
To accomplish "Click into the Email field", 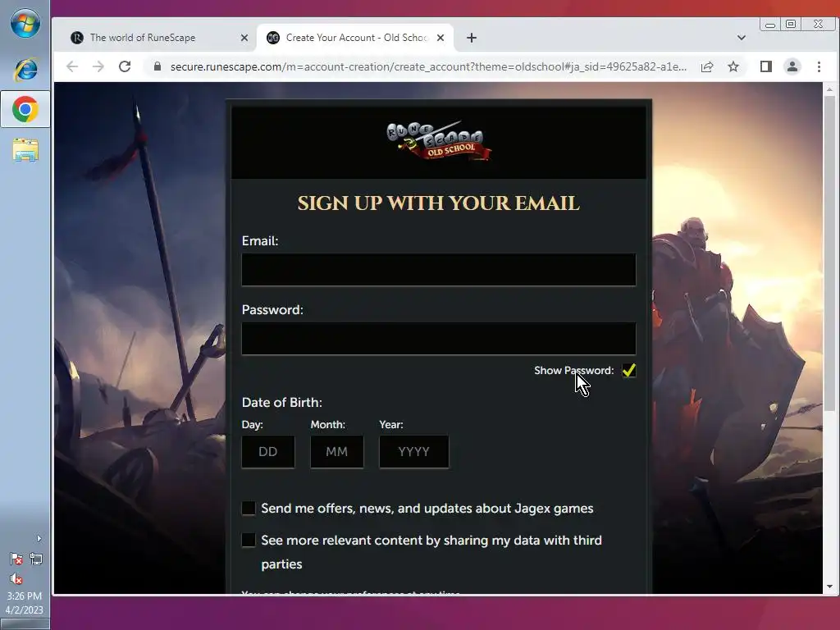I will pos(439,269).
